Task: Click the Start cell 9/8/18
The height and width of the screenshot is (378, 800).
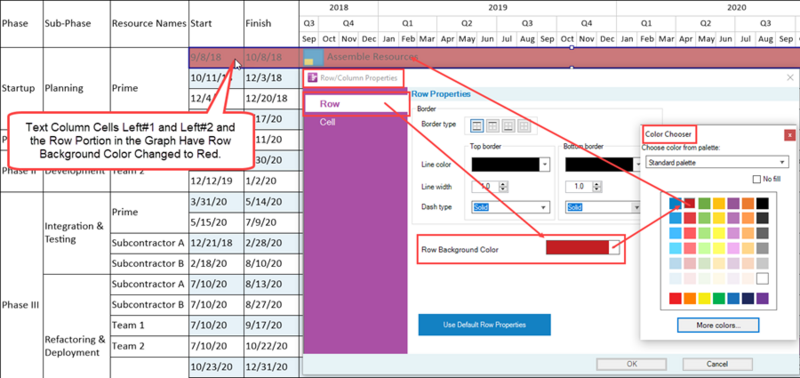Action: pyautogui.click(x=216, y=57)
